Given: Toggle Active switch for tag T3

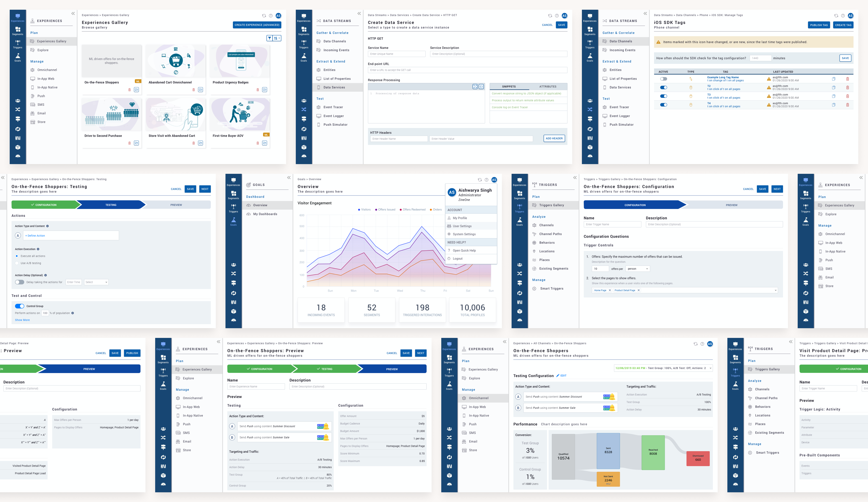Looking at the screenshot, I should coord(663,96).
